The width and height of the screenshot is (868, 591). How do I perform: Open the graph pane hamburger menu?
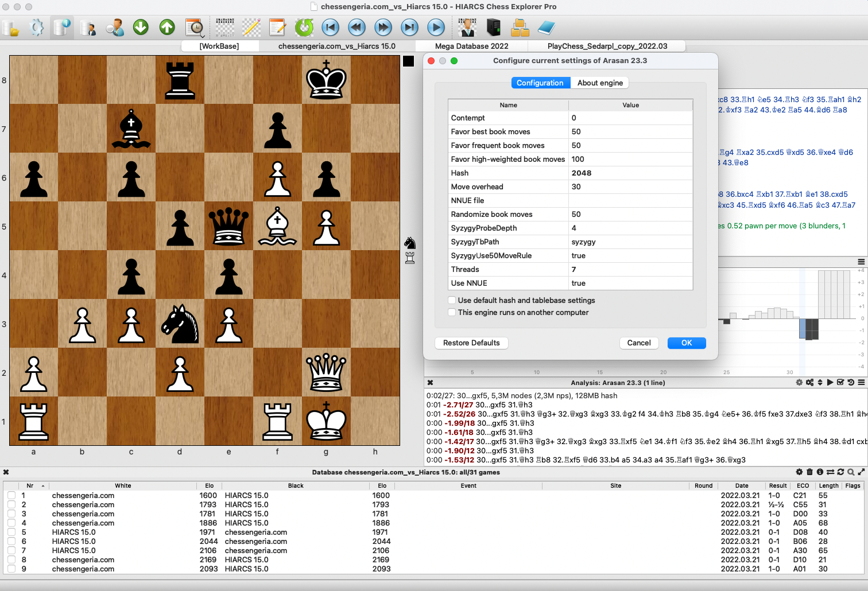coord(861,262)
